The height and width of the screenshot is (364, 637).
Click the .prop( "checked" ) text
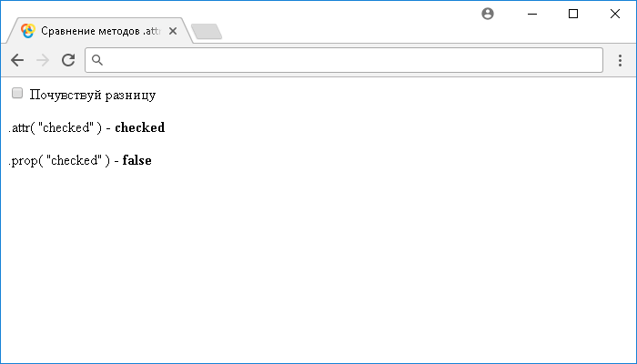[x=57, y=160]
